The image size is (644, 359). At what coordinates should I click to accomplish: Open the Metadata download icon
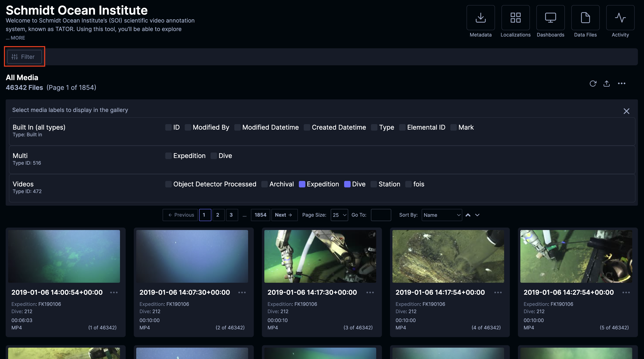(481, 18)
